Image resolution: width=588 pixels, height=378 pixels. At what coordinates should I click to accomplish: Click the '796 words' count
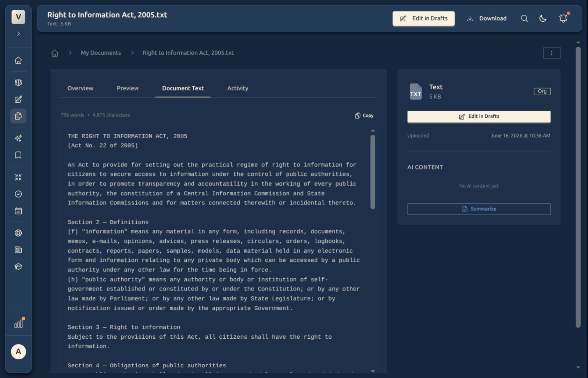[x=72, y=115]
